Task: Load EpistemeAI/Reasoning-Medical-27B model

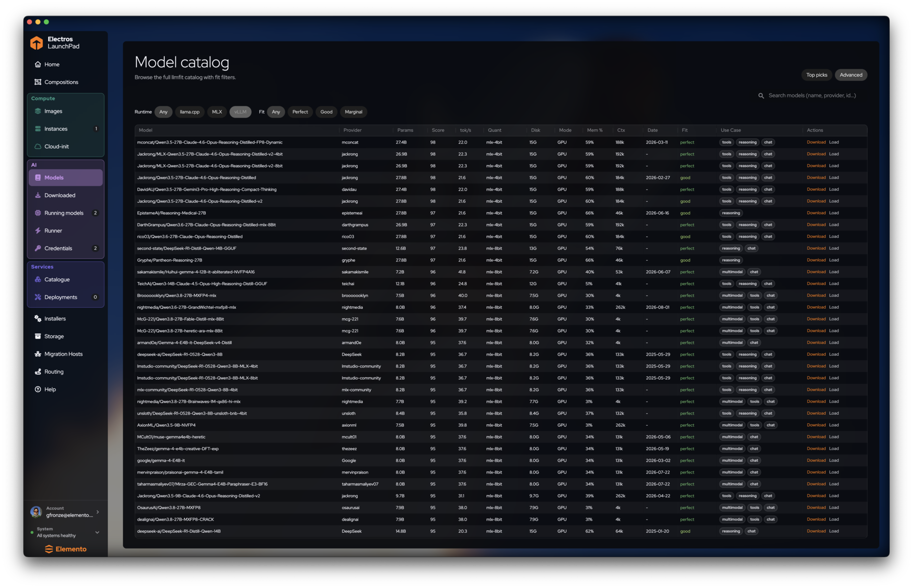Action: (834, 213)
